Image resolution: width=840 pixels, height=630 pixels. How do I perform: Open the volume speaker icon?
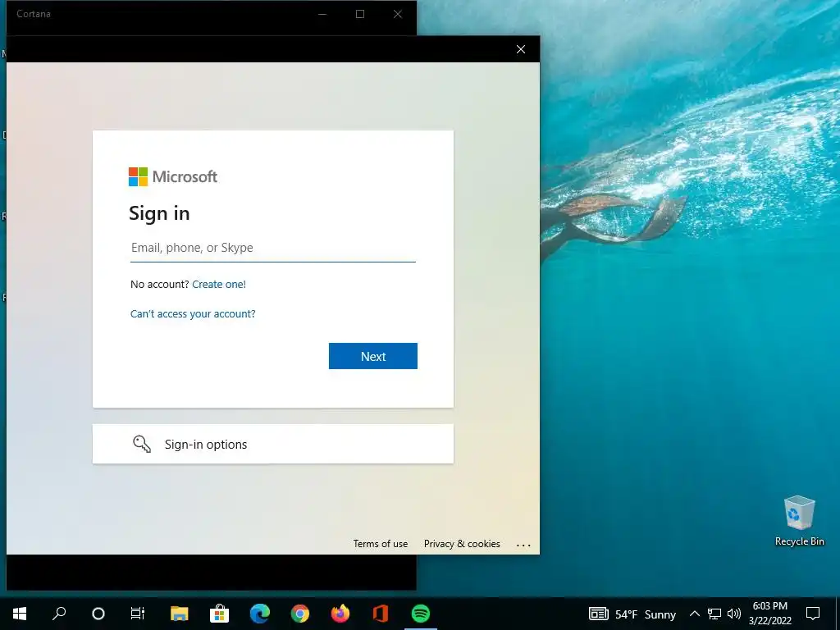734,614
